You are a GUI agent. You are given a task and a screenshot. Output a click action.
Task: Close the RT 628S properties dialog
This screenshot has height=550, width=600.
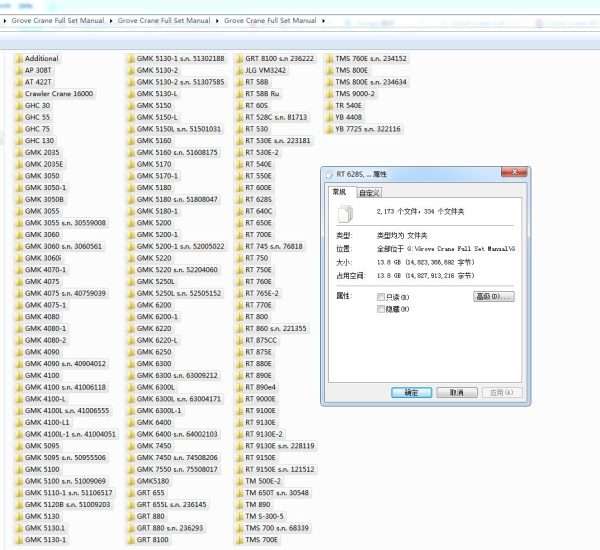point(514,172)
